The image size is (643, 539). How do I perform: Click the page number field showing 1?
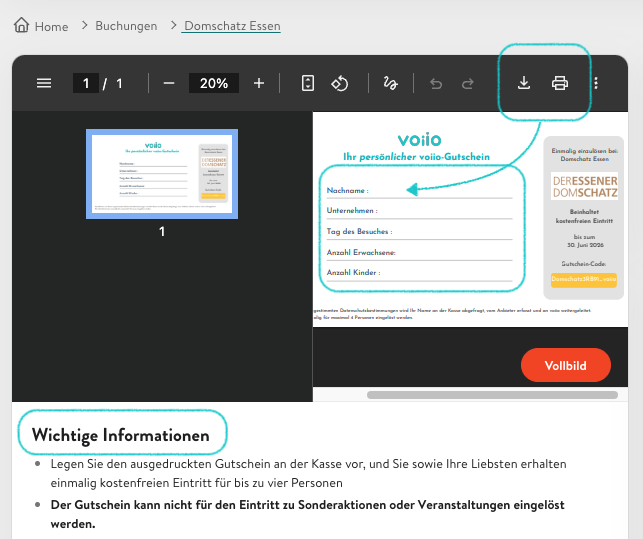point(86,83)
